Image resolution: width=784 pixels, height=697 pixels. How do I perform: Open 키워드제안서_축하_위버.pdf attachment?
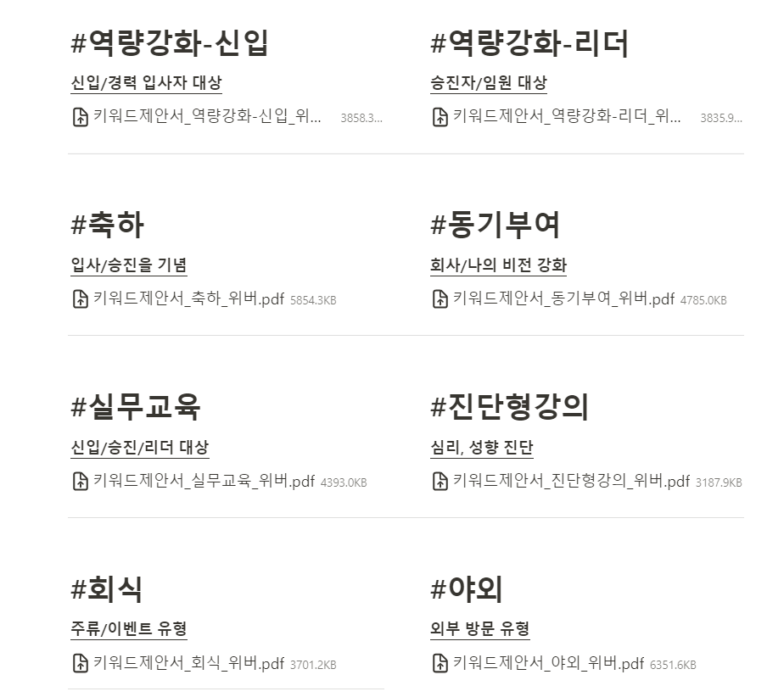coord(188,298)
